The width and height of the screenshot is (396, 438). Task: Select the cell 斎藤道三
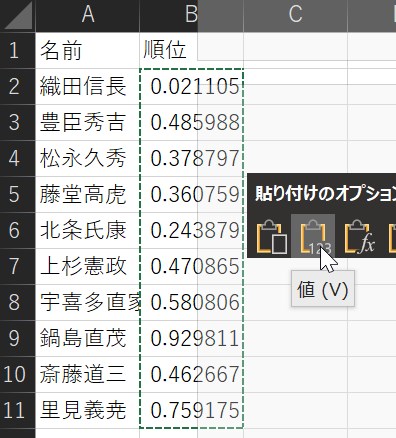pos(87,374)
